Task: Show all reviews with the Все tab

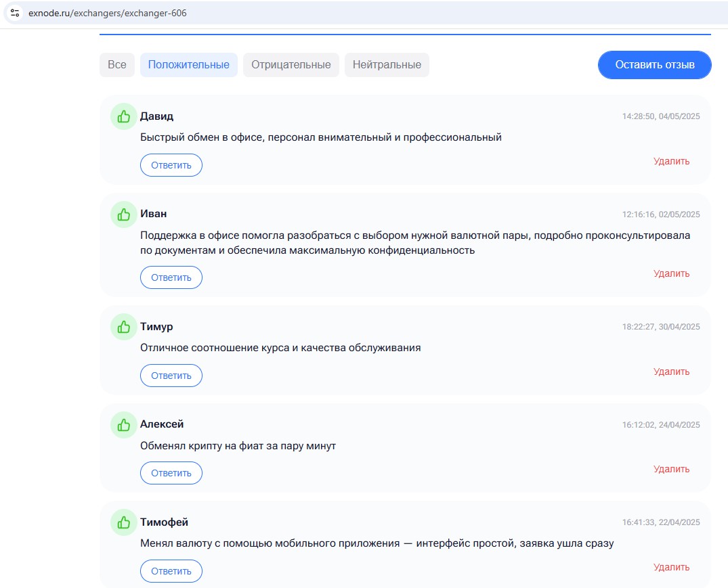Action: 117,65
